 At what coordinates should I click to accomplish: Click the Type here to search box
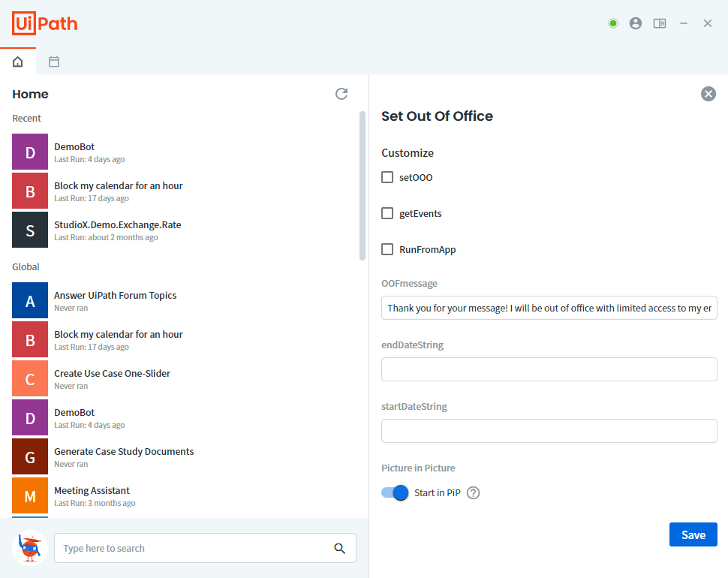(x=205, y=548)
